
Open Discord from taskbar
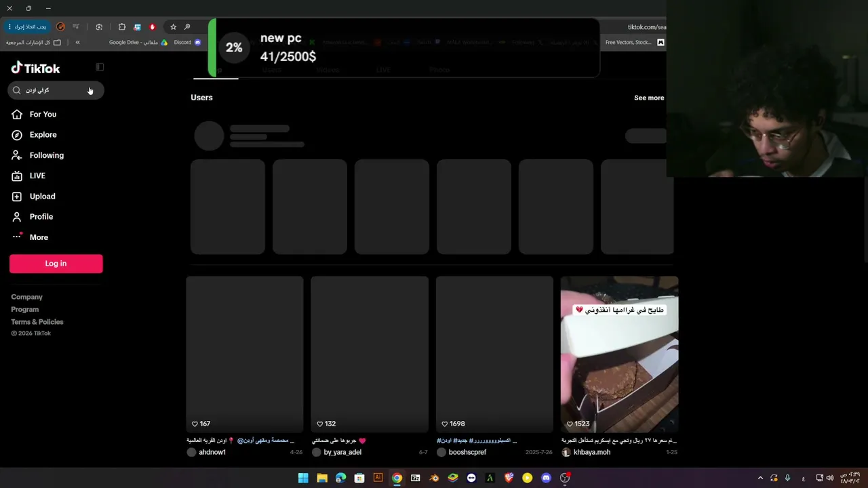[546, 478]
